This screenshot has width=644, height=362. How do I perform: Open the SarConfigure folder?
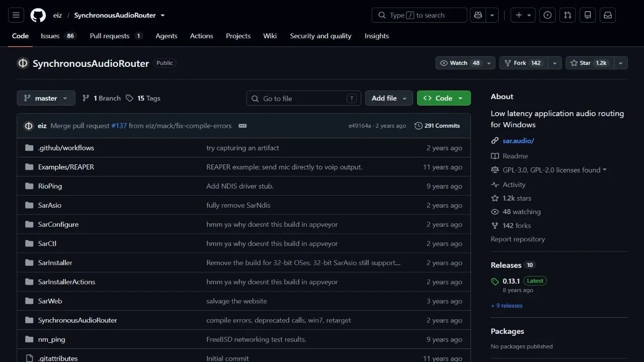click(58, 224)
